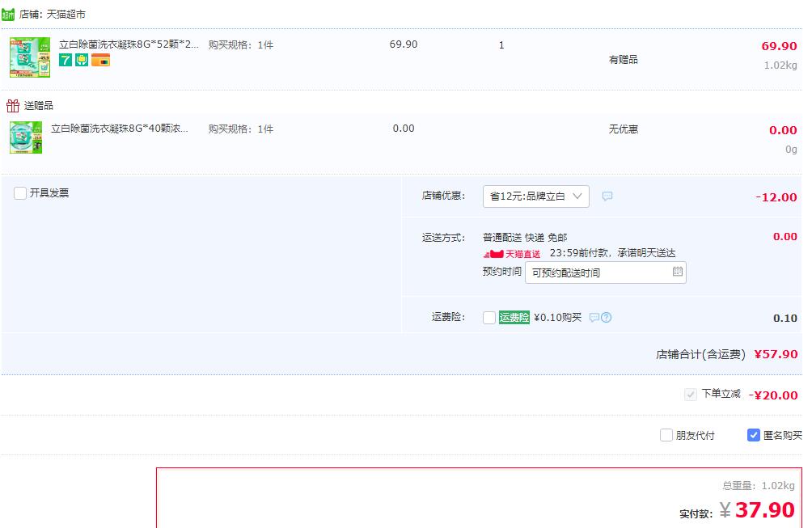Open the 店铺优惠 省12元 dropdown
Viewport: 812px width, 528px height.
(x=536, y=196)
